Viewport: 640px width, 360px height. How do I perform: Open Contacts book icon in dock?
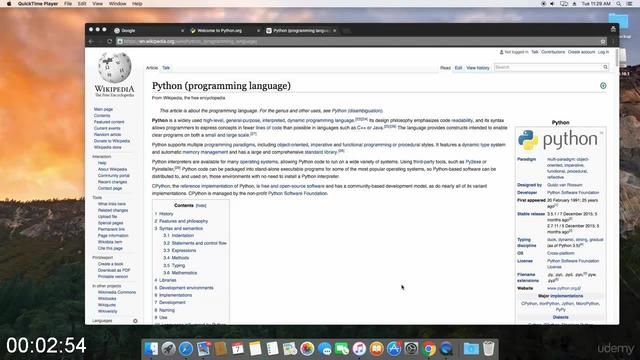coord(220,349)
